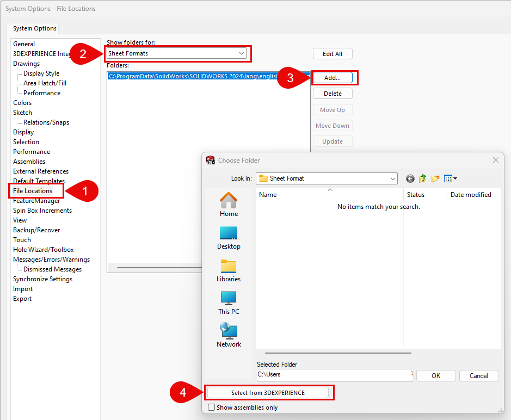This screenshot has width=511, height=420.
Task: Select Hole Wizard/Toolbox option
Action: click(44, 250)
